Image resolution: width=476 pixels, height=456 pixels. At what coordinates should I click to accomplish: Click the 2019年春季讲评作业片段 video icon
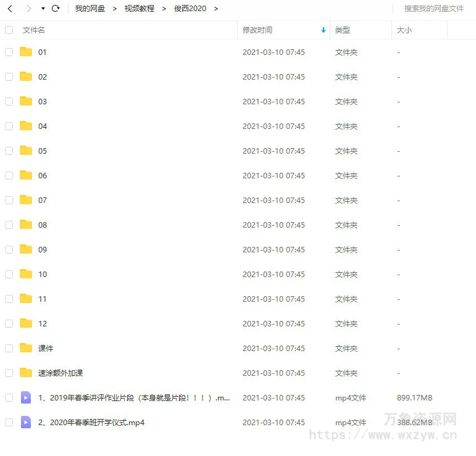coord(26,397)
